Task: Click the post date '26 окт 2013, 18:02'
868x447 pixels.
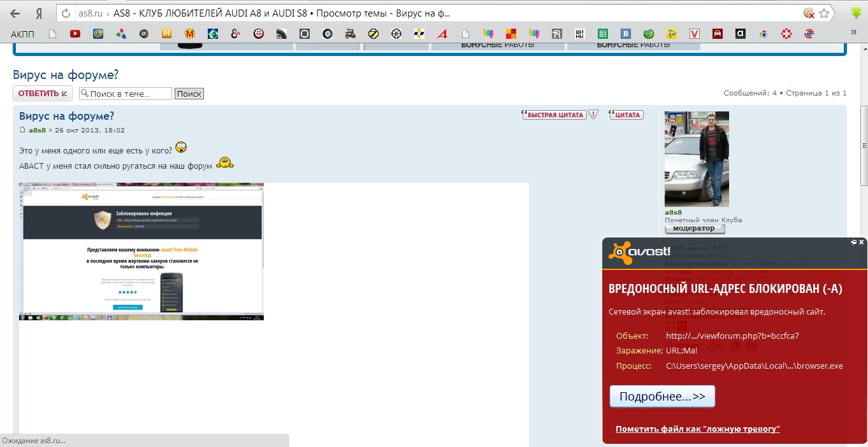Action: [x=90, y=131]
